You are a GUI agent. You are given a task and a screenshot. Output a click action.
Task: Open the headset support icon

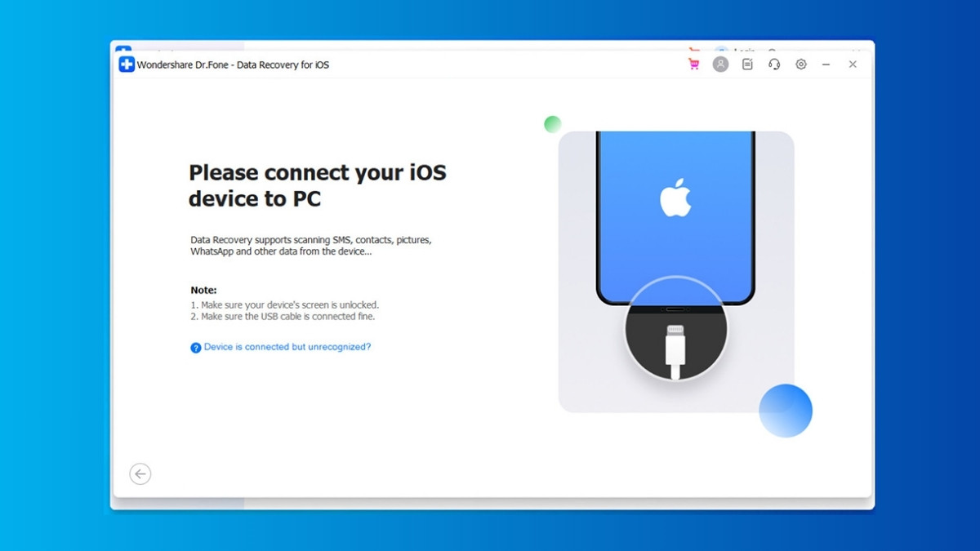click(774, 64)
